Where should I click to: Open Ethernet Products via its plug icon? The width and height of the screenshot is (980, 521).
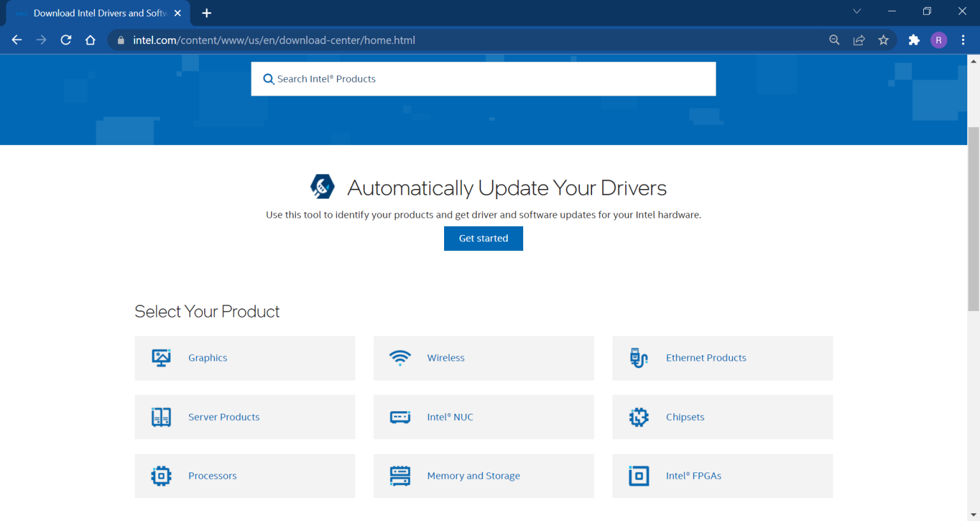click(639, 358)
